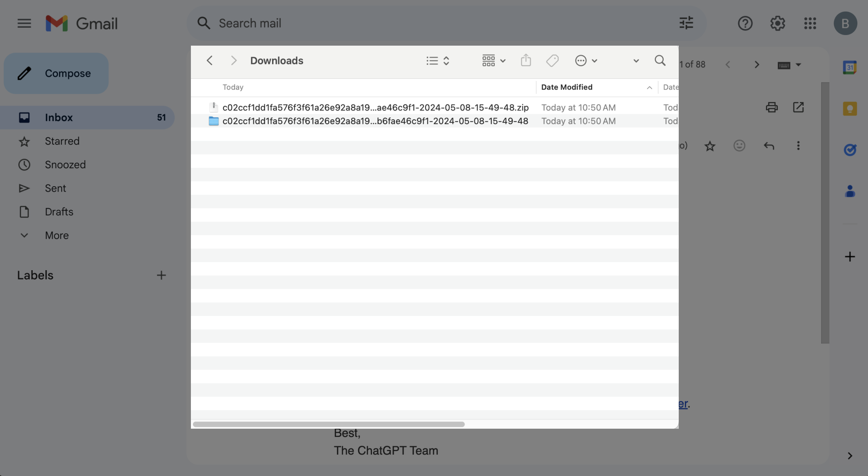Open Google Calendar side panel icon

(x=850, y=67)
